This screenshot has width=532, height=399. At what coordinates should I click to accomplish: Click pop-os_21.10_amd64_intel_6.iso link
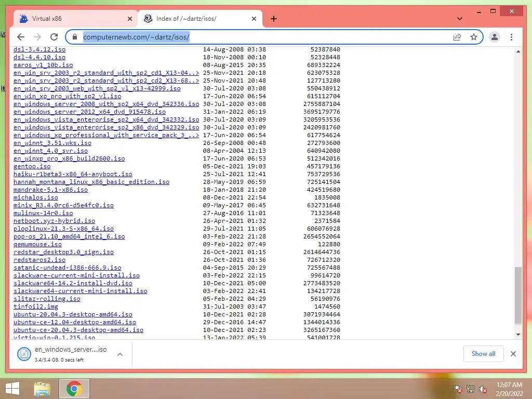(x=69, y=237)
